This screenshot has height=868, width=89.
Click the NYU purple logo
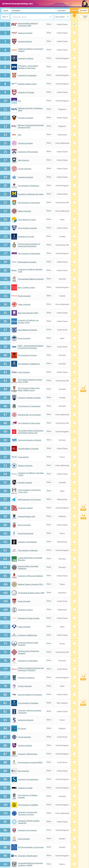(14, 313)
